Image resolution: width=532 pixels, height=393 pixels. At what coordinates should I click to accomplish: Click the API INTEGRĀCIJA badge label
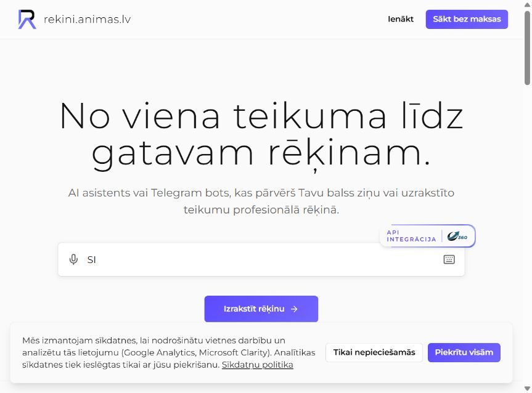click(411, 236)
